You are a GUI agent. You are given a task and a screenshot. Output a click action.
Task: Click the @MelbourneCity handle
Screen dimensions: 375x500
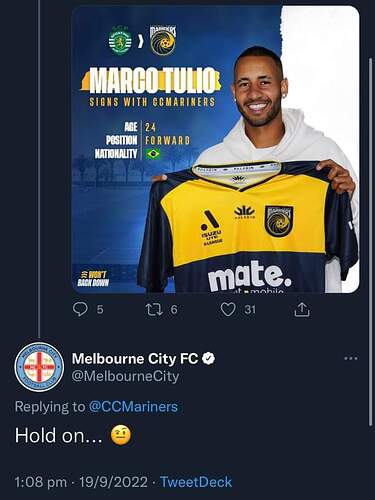click(x=125, y=376)
